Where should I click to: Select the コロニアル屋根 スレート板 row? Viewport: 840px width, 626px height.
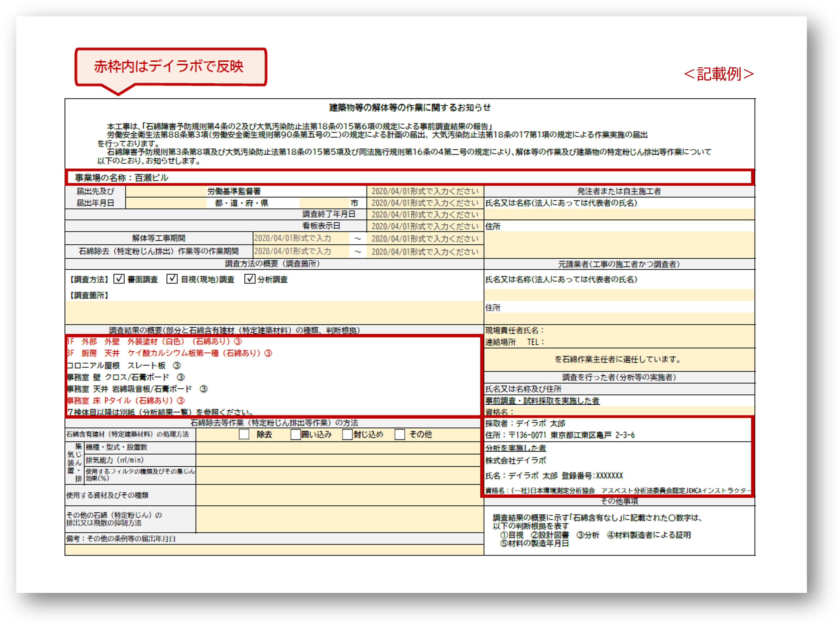click(x=124, y=365)
